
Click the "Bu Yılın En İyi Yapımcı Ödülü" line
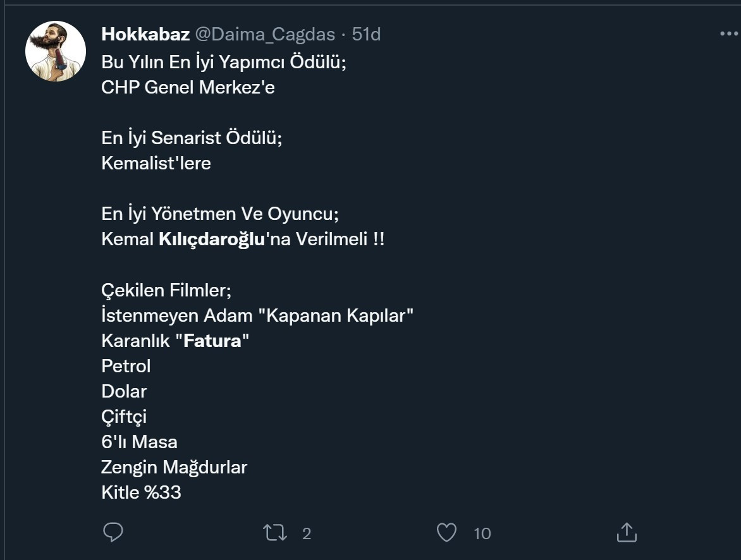tap(224, 63)
